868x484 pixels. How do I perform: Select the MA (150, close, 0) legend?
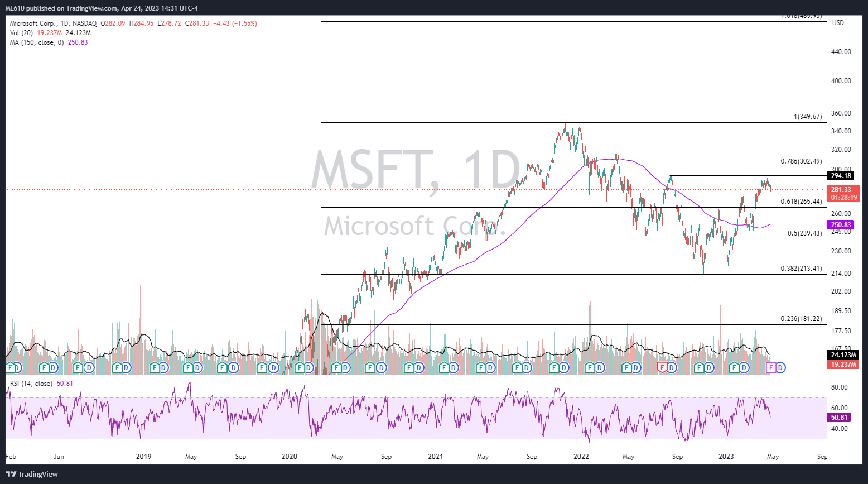pyautogui.click(x=37, y=42)
